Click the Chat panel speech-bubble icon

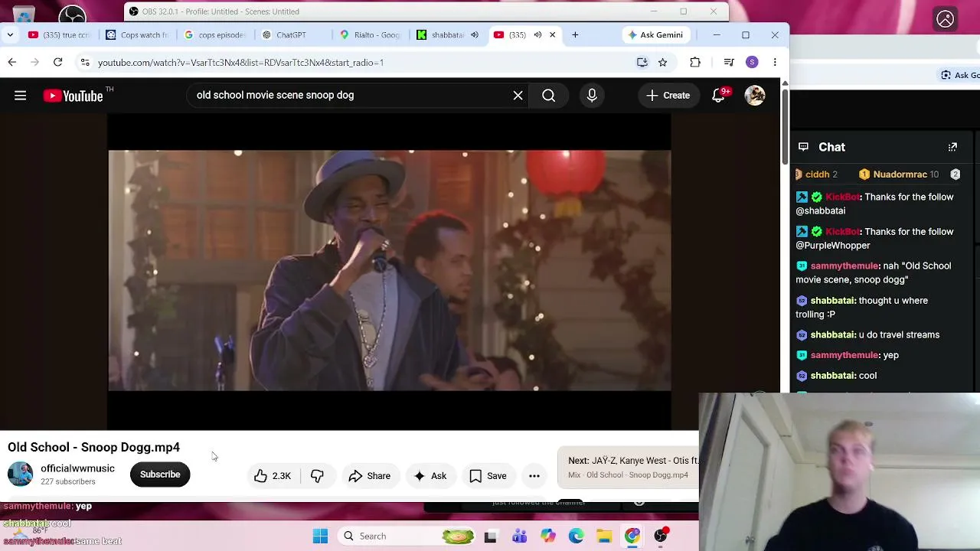(x=803, y=147)
